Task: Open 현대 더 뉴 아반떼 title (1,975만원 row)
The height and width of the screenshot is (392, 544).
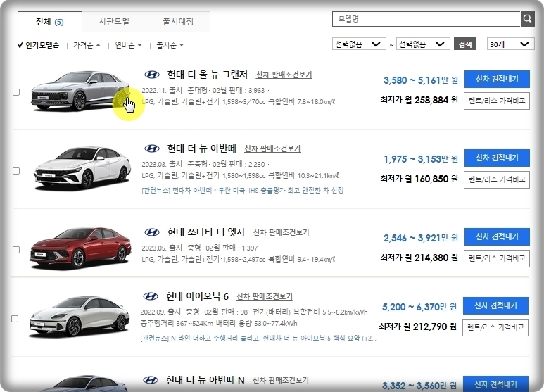Action: (201, 148)
